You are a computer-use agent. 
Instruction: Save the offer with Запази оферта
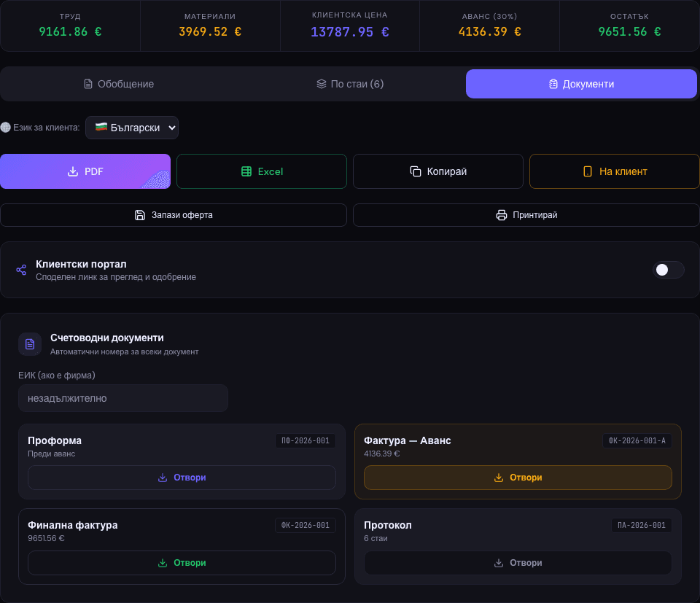pyautogui.click(x=174, y=215)
